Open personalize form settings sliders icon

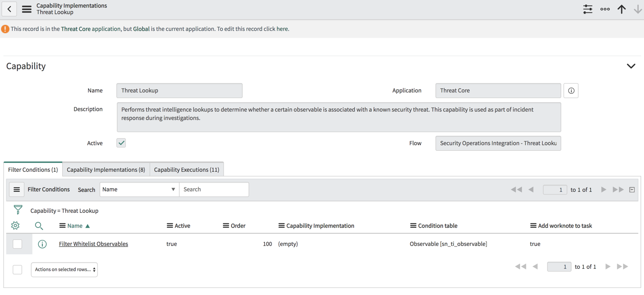pos(587,9)
